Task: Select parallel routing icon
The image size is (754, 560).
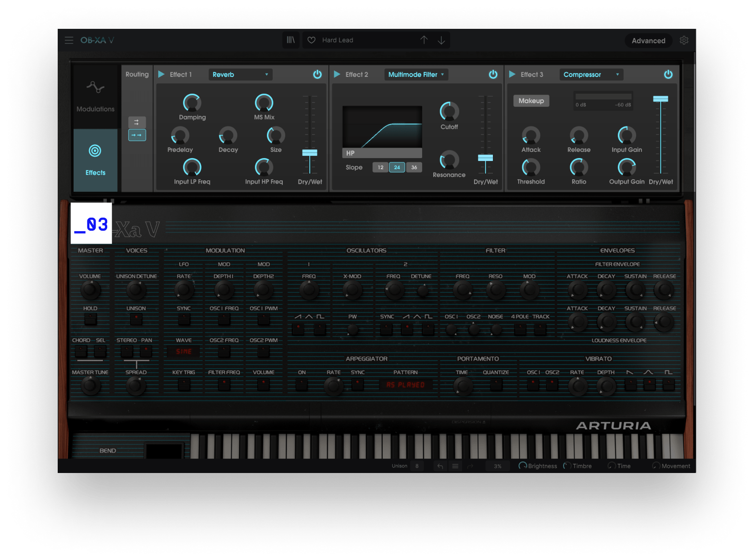Action: 137,122
